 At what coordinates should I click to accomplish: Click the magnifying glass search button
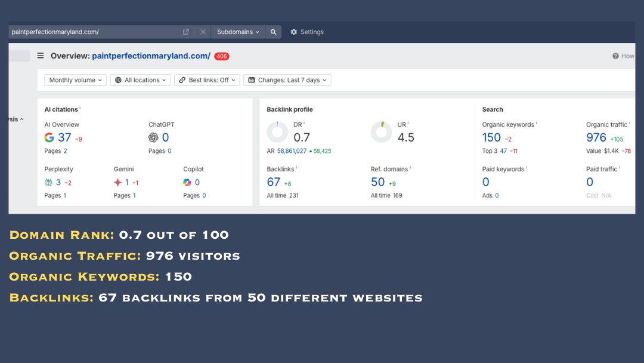tap(273, 32)
